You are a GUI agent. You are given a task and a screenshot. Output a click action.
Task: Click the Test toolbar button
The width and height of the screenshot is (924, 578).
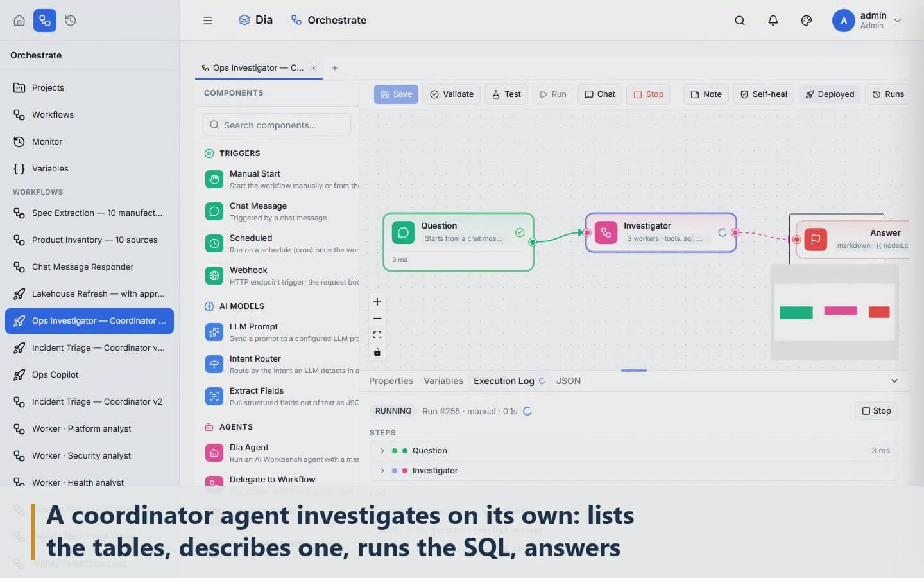(x=506, y=94)
